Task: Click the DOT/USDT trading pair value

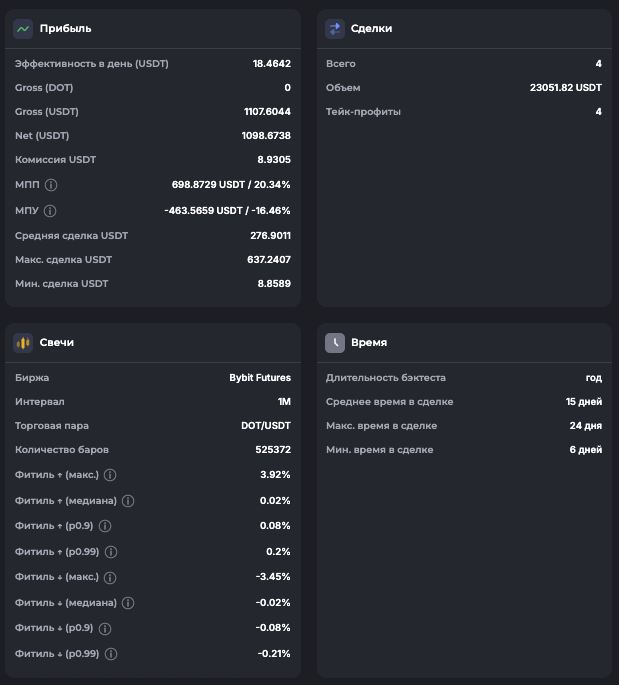Action: 266,426
